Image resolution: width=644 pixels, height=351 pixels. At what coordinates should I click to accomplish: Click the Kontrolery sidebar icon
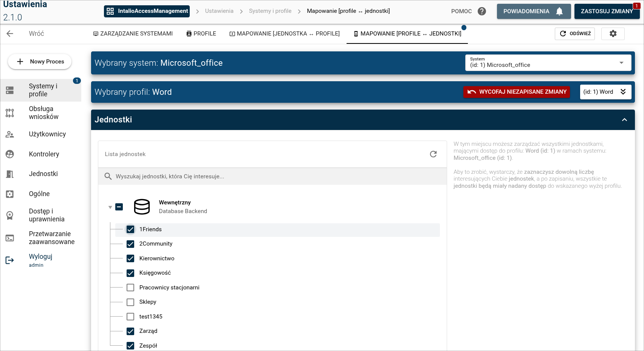point(10,154)
